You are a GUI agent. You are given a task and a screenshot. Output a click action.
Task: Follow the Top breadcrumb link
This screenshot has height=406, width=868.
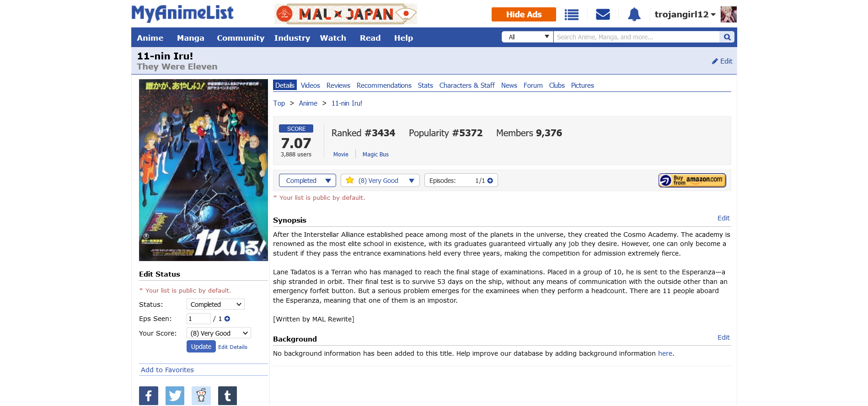[279, 103]
